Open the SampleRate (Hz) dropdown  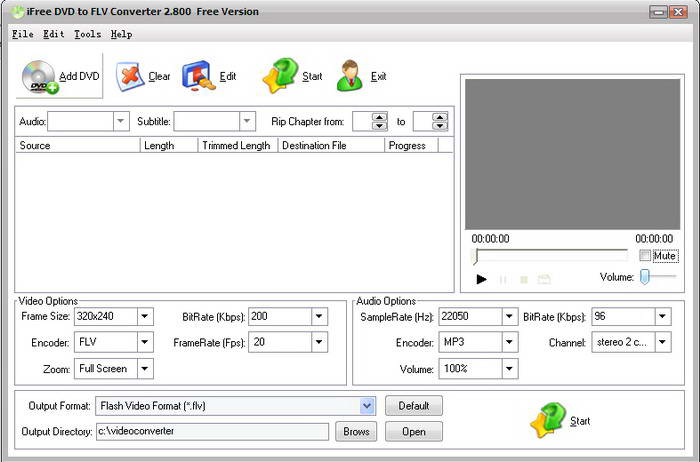(x=509, y=316)
